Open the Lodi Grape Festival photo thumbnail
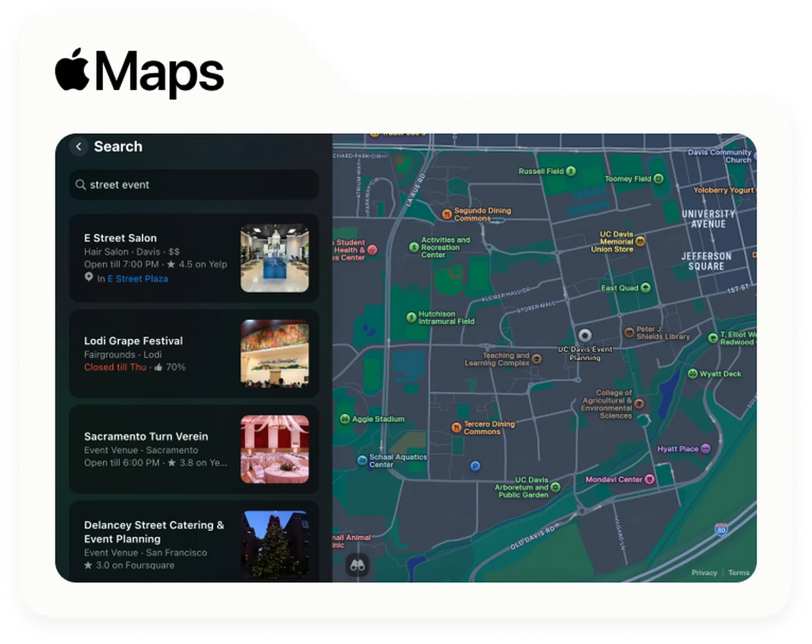Image resolution: width=812 pixels, height=644 pixels. 275,354
